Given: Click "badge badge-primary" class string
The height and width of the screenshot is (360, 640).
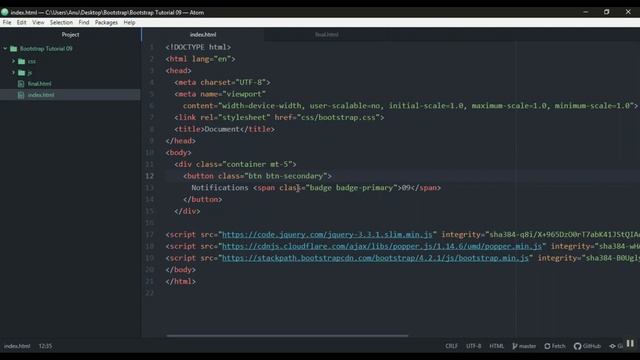Looking at the screenshot, I should pos(351,188).
